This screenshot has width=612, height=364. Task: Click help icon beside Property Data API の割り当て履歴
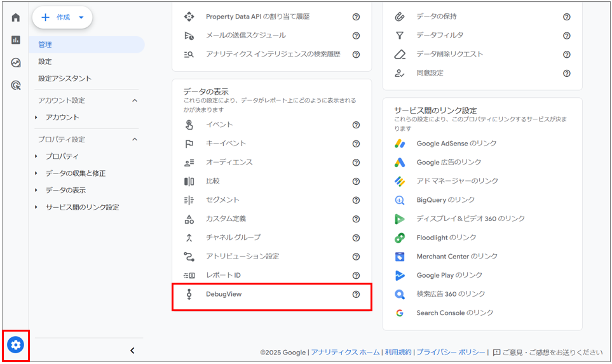(x=356, y=17)
